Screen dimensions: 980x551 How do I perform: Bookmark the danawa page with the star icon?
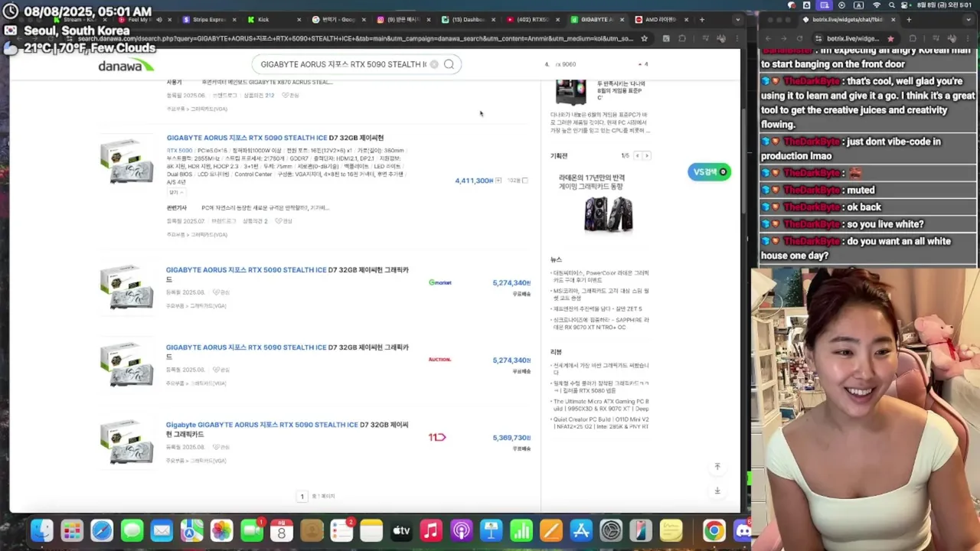click(x=644, y=38)
